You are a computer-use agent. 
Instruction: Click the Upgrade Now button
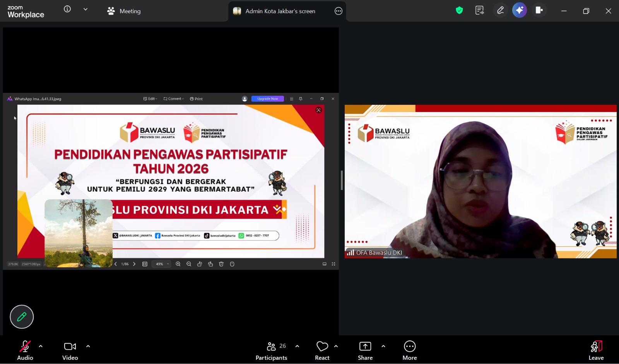[268, 99]
